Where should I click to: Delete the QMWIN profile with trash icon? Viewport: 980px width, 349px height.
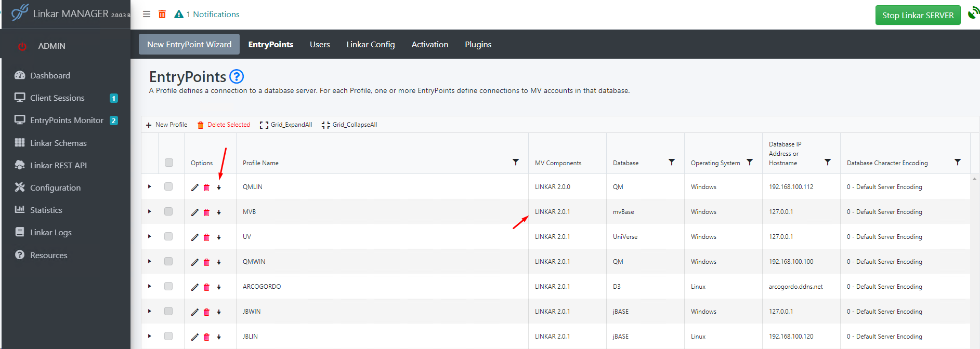(x=207, y=262)
